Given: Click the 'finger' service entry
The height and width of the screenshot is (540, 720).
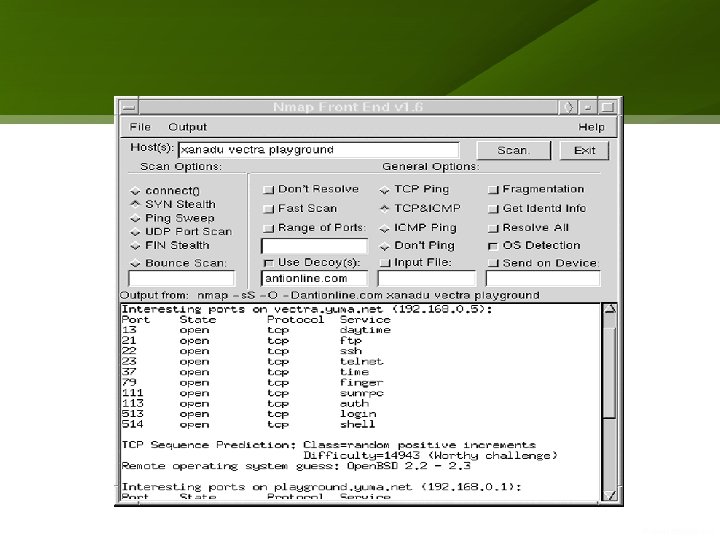Looking at the screenshot, I should pyautogui.click(x=361, y=383).
